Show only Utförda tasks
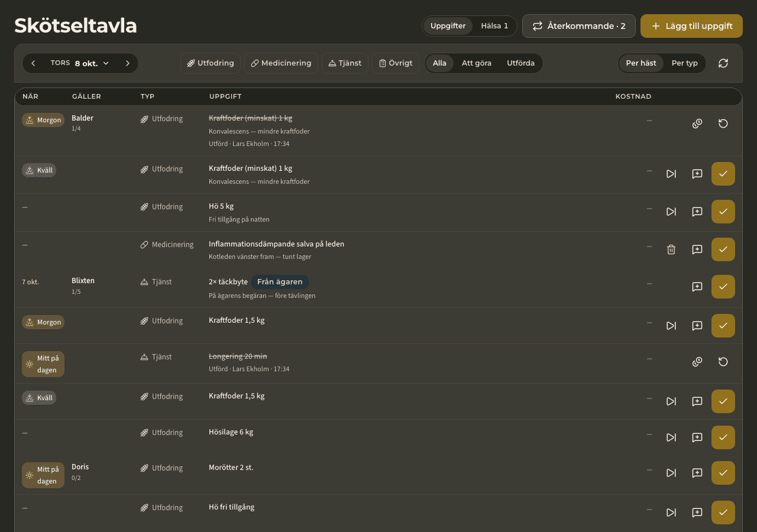 pos(520,63)
